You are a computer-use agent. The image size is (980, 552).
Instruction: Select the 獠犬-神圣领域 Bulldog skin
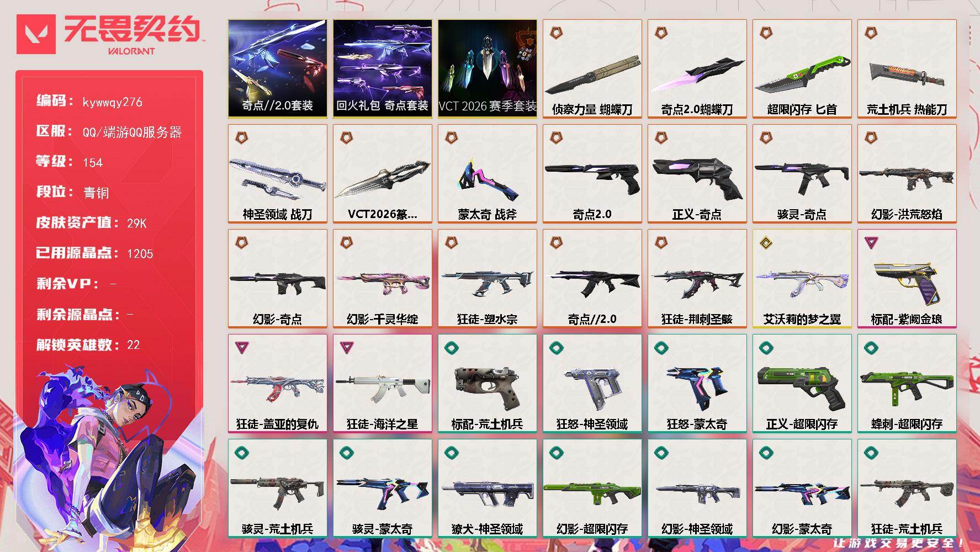[487, 489]
